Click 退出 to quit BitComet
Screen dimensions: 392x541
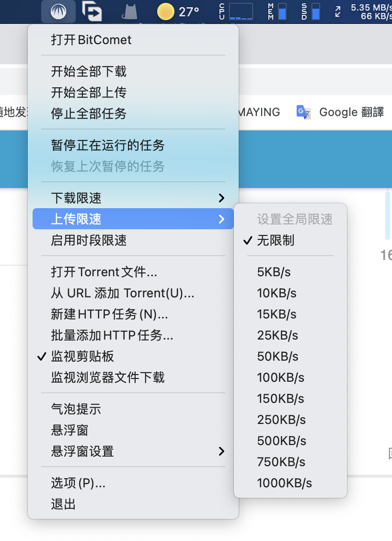tap(133, 504)
